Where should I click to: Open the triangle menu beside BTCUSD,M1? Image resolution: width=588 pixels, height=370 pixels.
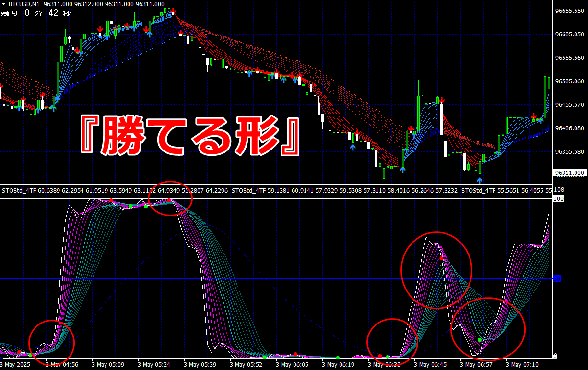point(4,4)
